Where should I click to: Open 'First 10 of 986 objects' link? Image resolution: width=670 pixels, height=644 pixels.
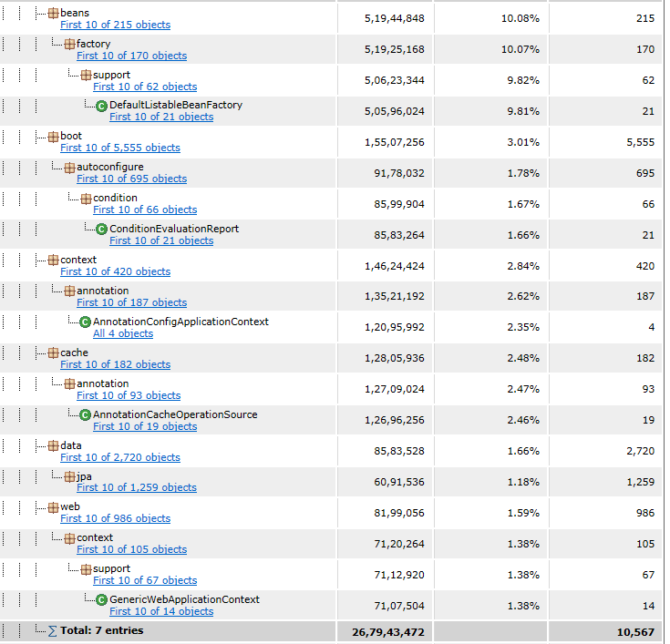coord(116,518)
